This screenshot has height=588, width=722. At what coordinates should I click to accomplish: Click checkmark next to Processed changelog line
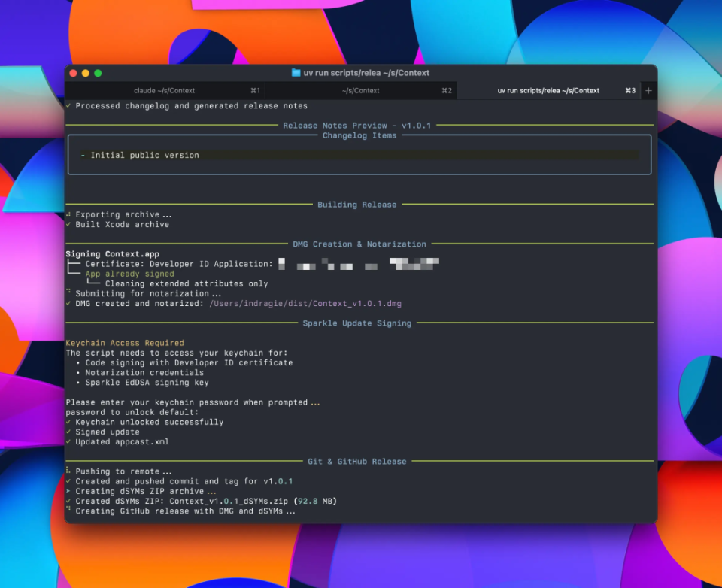pos(70,105)
